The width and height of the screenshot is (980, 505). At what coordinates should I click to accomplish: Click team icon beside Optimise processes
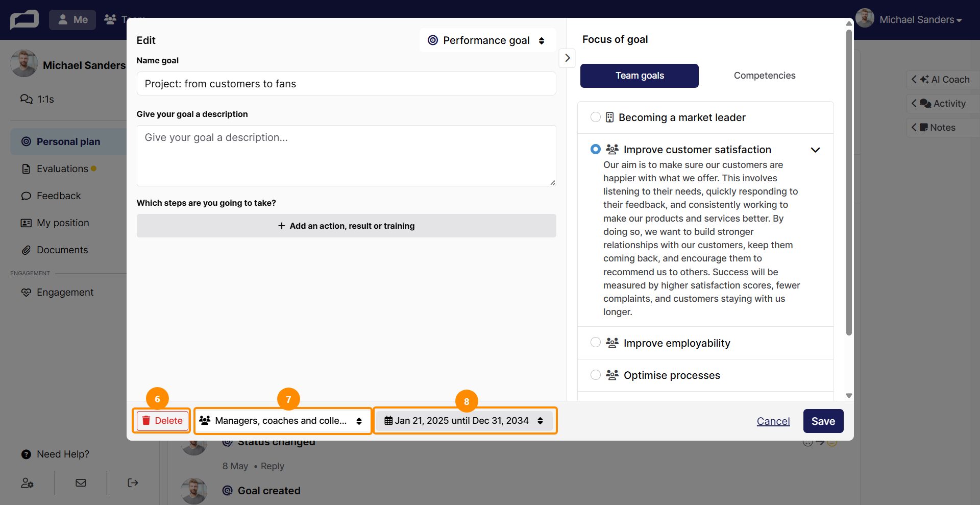[x=612, y=375]
